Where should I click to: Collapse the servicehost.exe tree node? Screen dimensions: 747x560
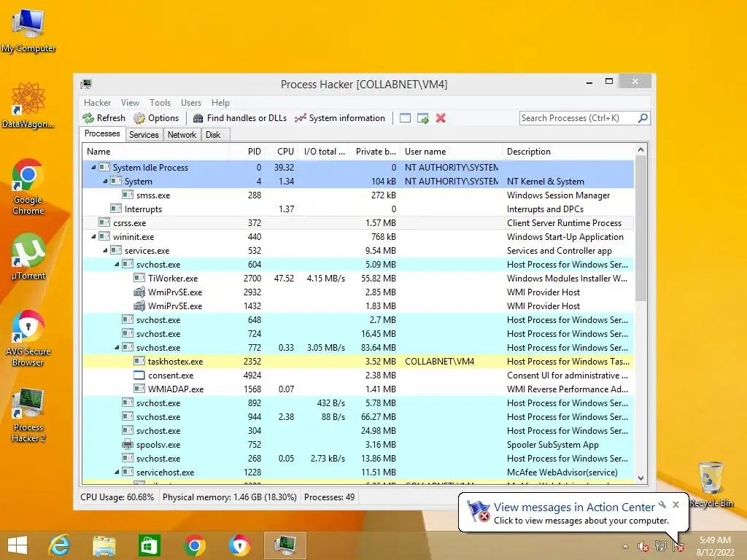[x=117, y=472]
